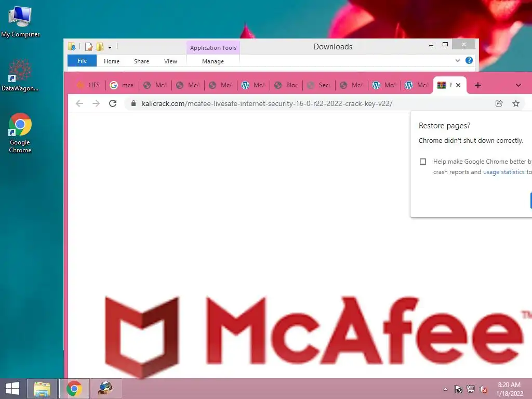Switch to the Share ribbon tab
The image size is (532, 399).
tap(141, 61)
